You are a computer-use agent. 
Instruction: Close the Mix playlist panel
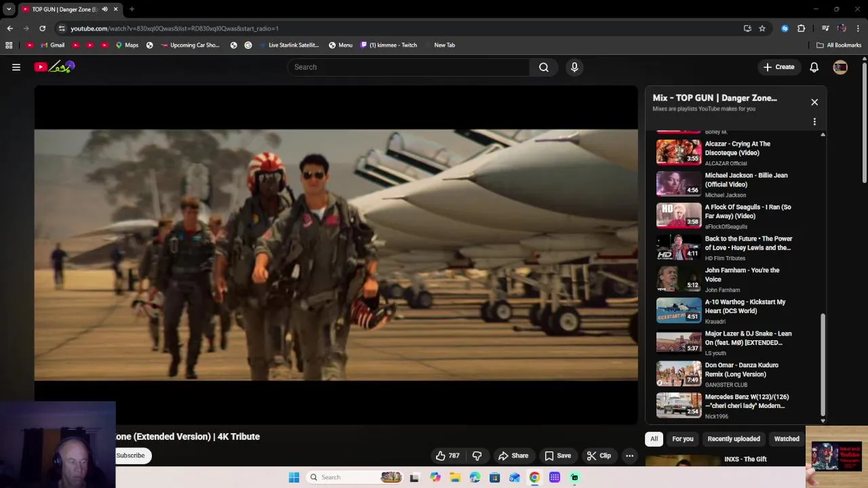coord(814,102)
